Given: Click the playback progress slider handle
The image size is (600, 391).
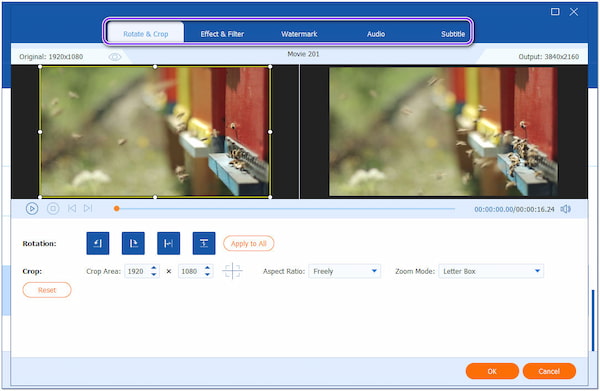Looking at the screenshot, I should [117, 209].
